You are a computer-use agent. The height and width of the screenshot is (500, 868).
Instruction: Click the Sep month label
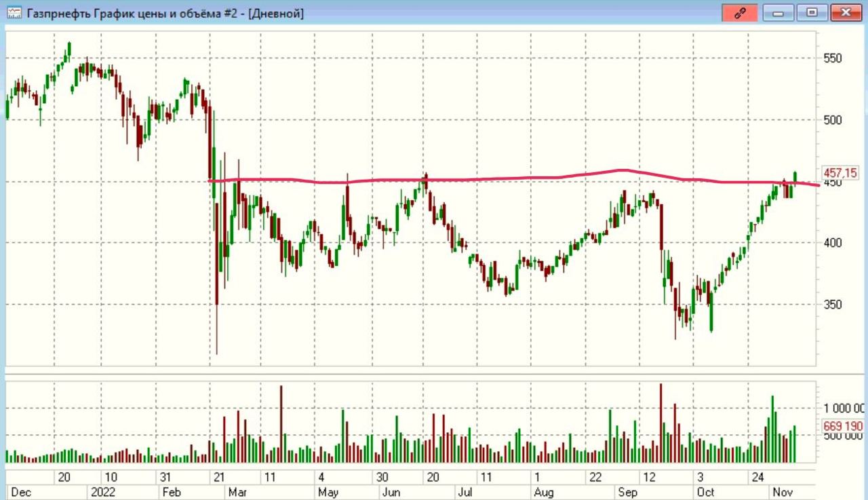[x=628, y=492]
